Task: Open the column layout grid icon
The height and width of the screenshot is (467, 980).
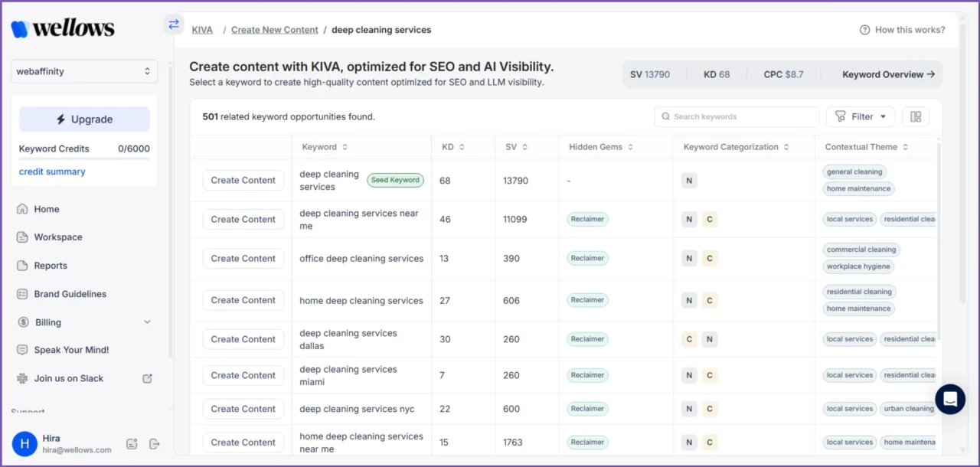Action: point(916,116)
